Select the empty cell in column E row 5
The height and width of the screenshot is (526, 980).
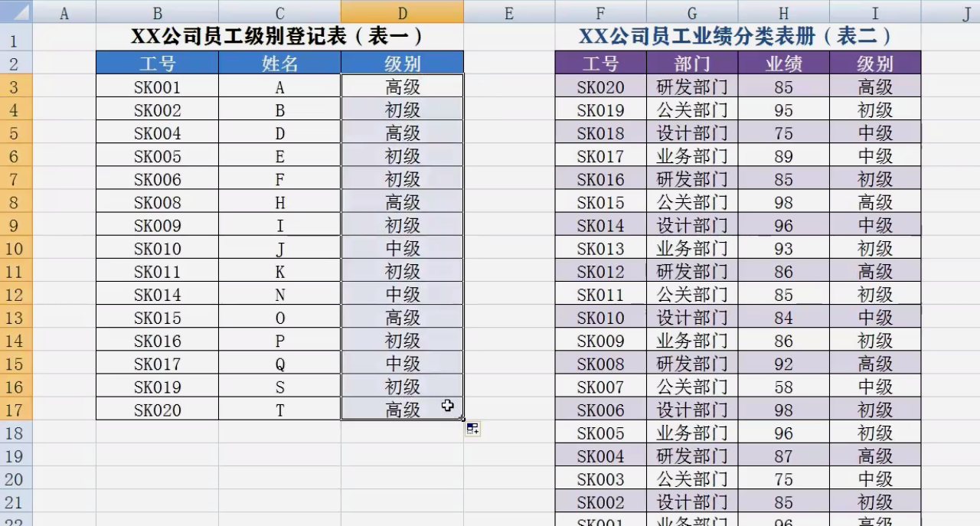(x=508, y=132)
